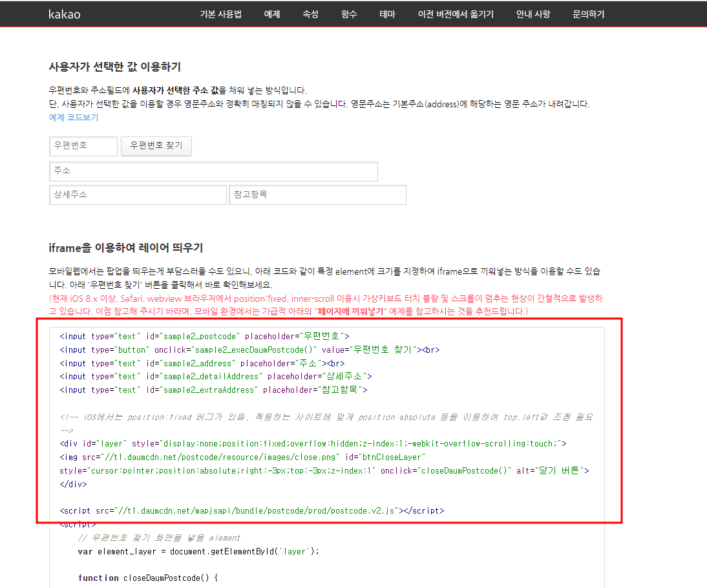Click heading iframe을 이용하여 레이어 띄우기
707x588 pixels.
coord(126,247)
